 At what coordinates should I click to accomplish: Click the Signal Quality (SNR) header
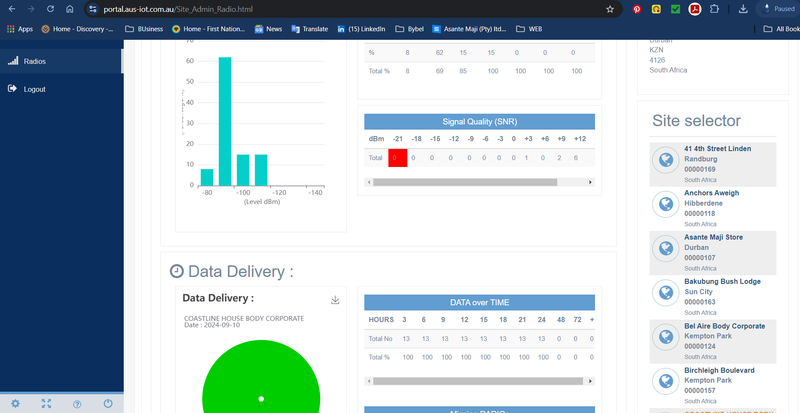pos(480,122)
